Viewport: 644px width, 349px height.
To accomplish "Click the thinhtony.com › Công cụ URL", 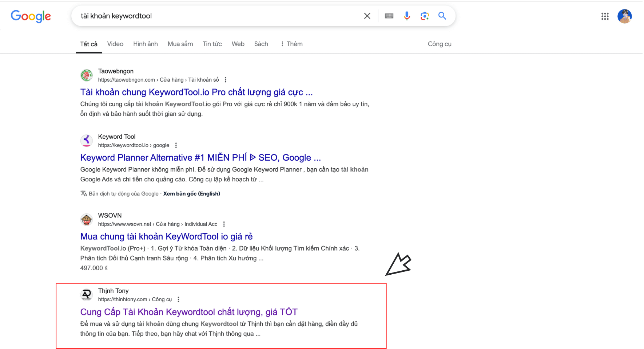I will pyautogui.click(x=135, y=299).
